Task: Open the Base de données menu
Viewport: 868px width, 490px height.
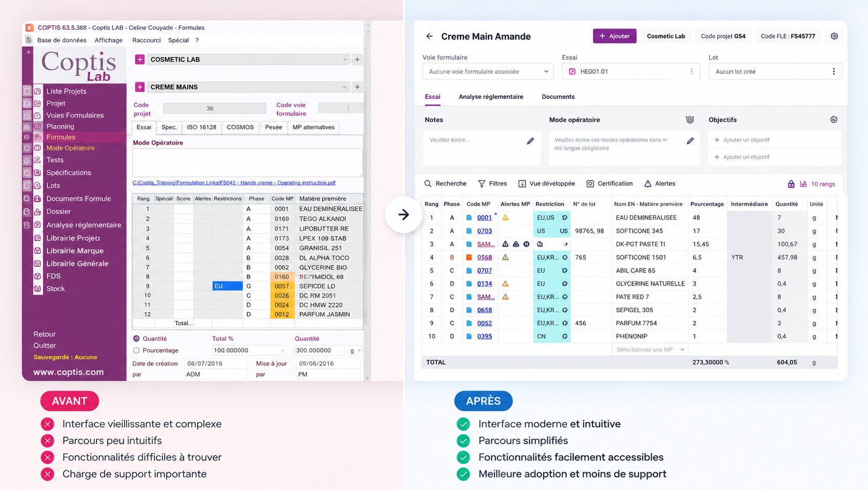Action: (x=62, y=40)
